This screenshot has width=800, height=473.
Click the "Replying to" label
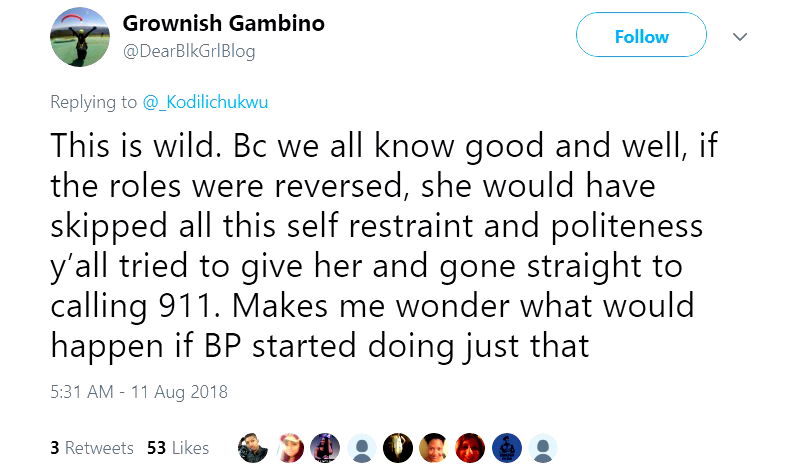pyautogui.click(x=94, y=101)
